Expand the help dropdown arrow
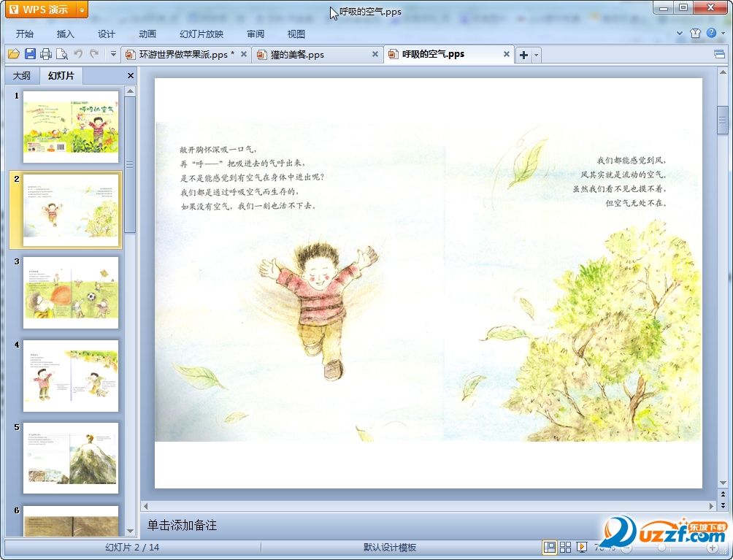The height and width of the screenshot is (560, 733). 724,33
